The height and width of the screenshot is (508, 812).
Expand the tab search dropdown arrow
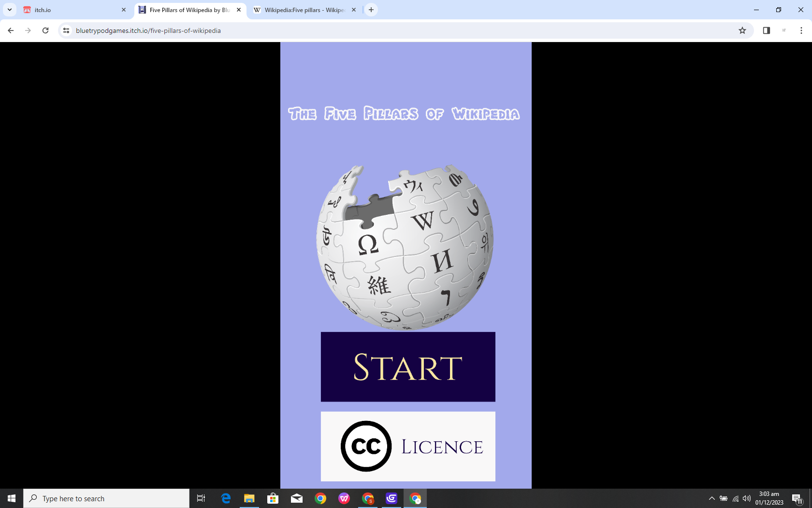tap(10, 10)
